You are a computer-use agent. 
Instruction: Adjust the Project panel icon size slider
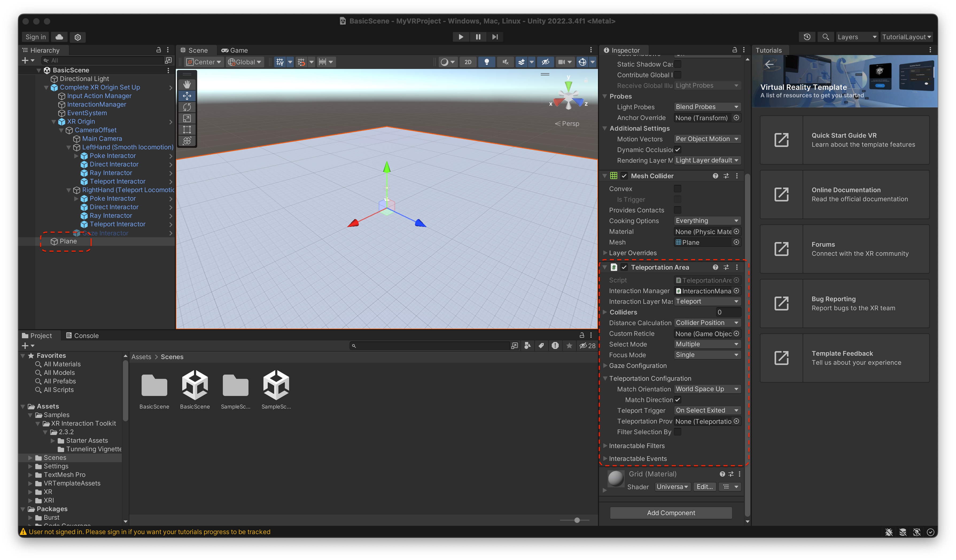pyautogui.click(x=577, y=520)
